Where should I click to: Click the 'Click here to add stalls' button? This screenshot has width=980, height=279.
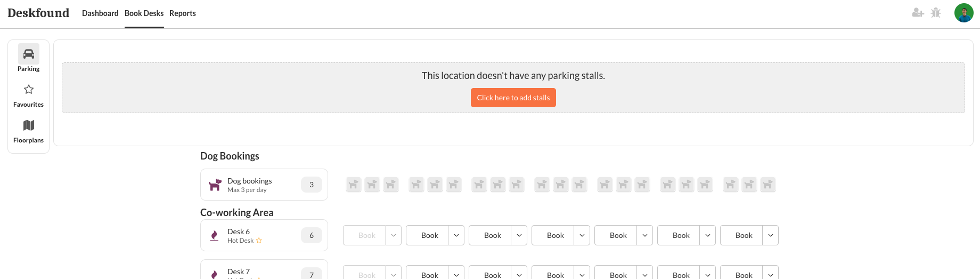click(x=513, y=98)
